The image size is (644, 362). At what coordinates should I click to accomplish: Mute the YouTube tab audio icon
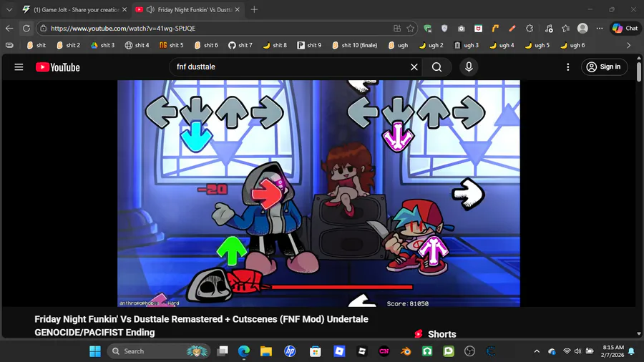point(150,9)
